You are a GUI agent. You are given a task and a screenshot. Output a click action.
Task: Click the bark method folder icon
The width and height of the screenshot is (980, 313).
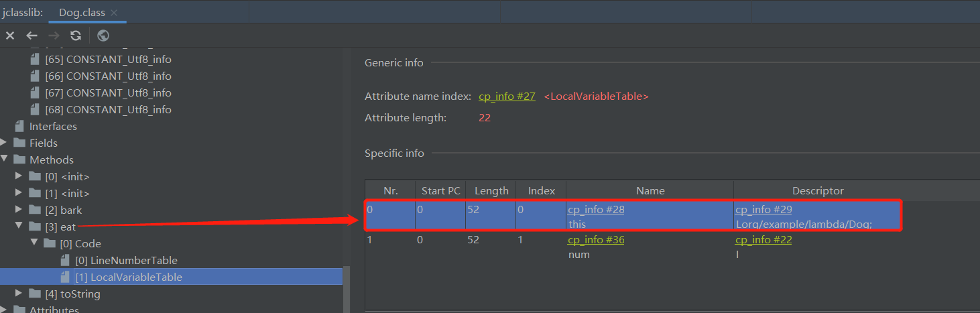35,210
